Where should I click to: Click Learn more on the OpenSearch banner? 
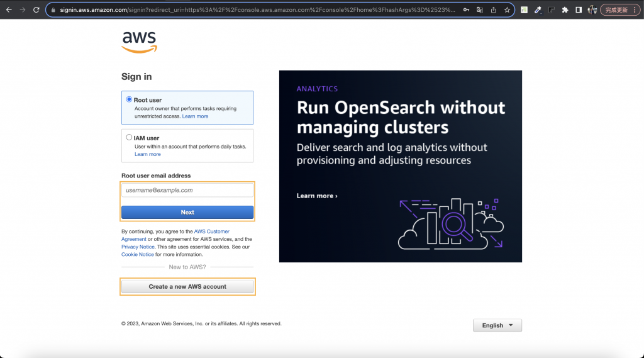(317, 196)
